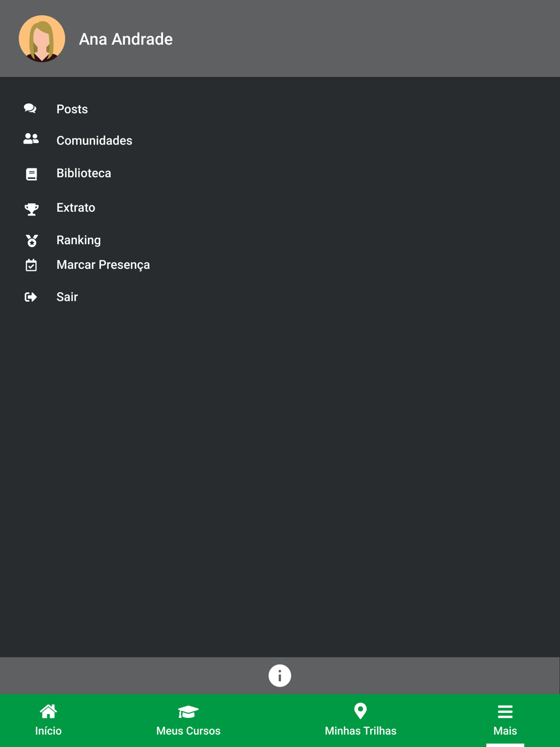This screenshot has width=560, height=747.
Task: Click the Marcar Presença calendar check icon
Action: click(x=31, y=265)
